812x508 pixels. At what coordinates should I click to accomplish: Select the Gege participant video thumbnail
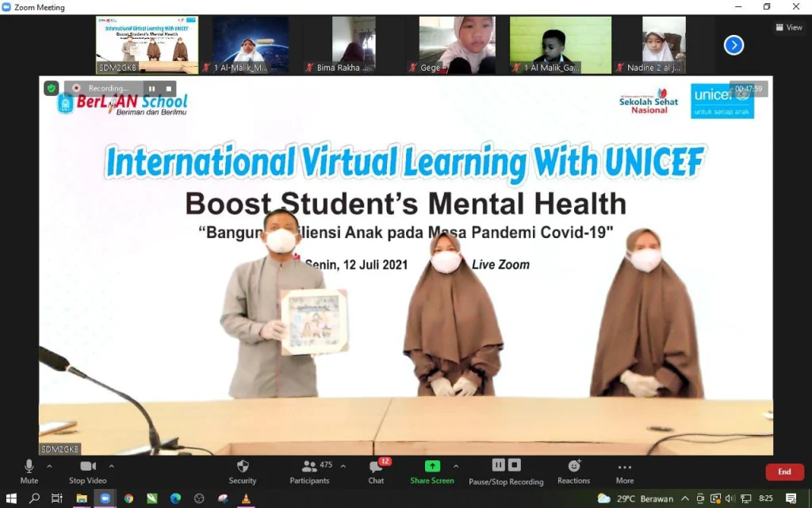[x=457, y=45]
